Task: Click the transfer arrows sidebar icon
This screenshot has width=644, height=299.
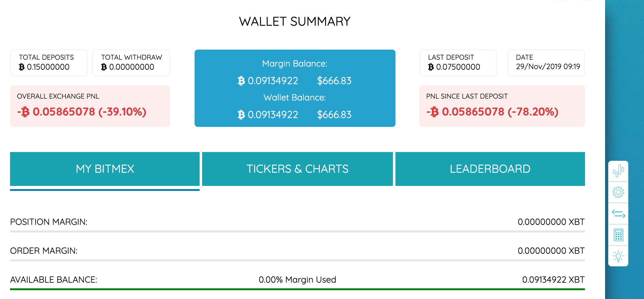Action: [618, 214]
